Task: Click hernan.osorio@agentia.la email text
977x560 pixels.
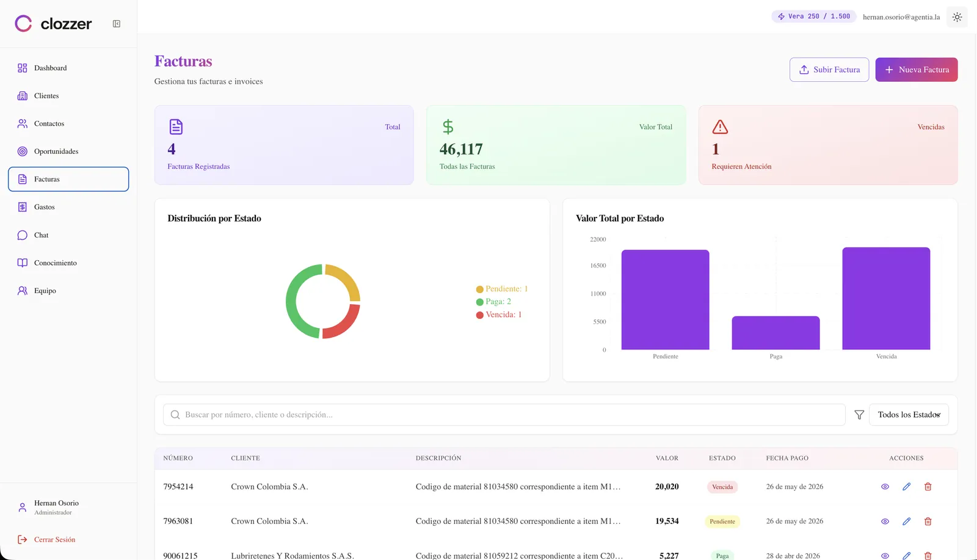Action: [x=901, y=17]
